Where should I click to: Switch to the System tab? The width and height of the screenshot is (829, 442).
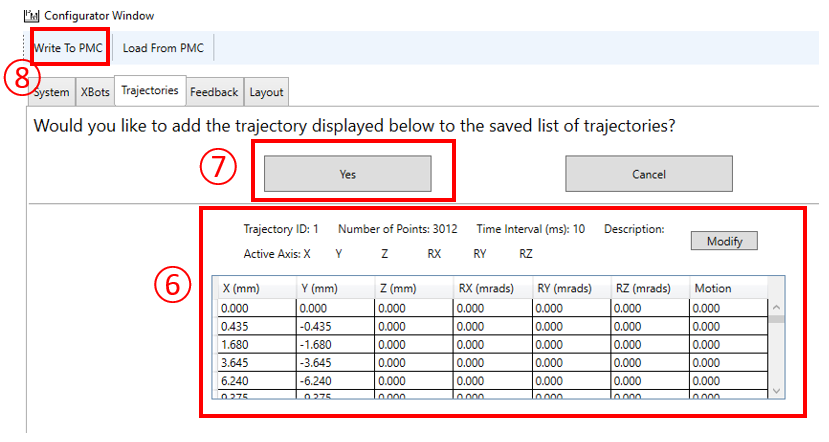(51, 92)
